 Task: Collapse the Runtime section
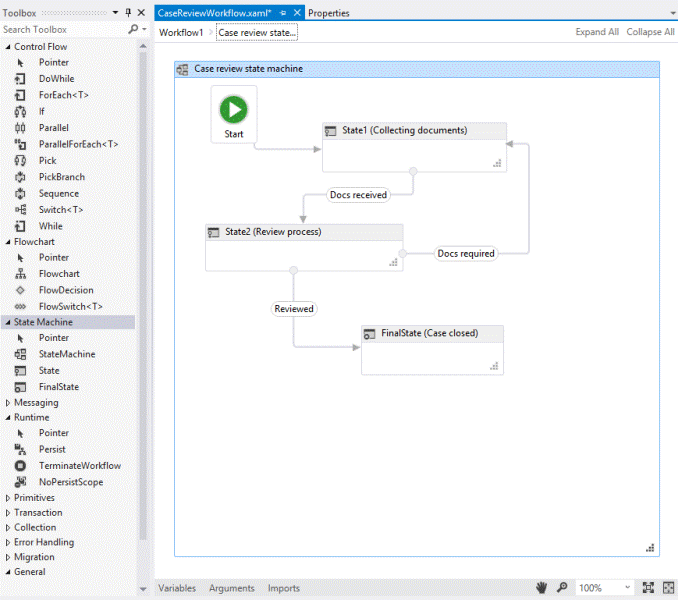pos(8,418)
